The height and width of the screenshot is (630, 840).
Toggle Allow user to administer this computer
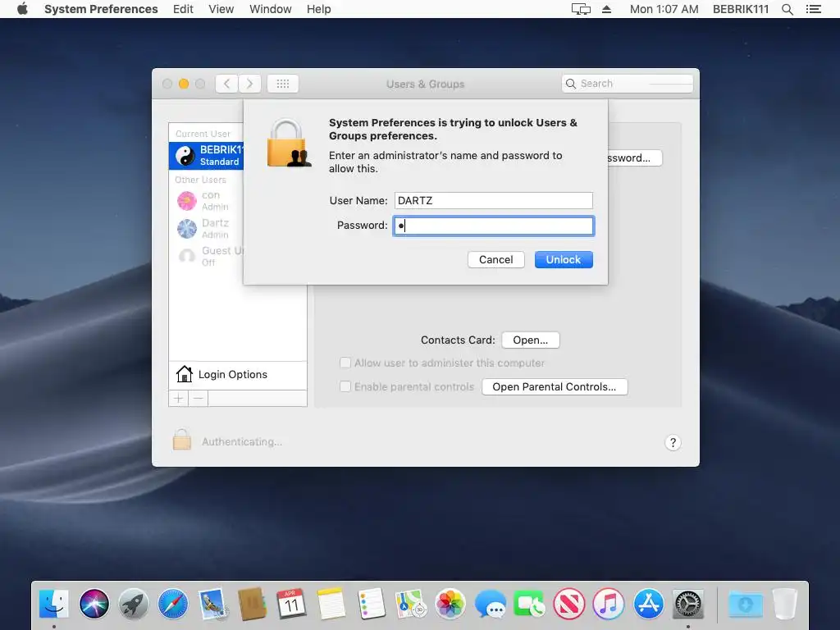pyautogui.click(x=345, y=363)
